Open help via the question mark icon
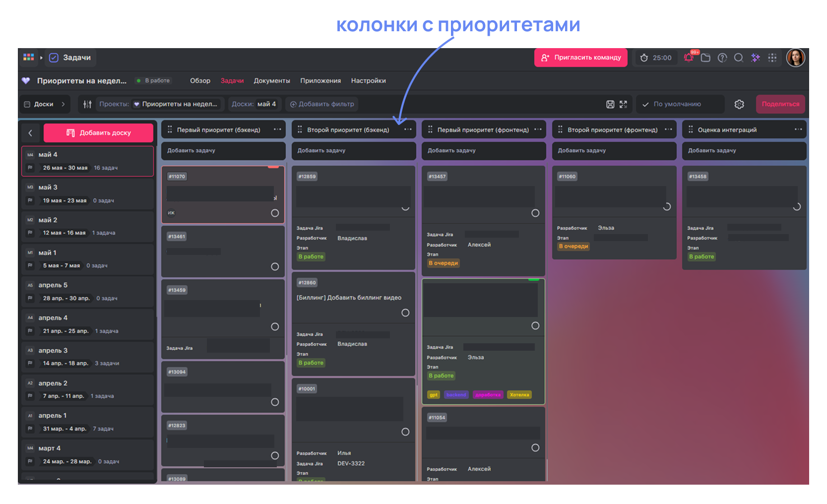827x504 pixels. point(722,58)
